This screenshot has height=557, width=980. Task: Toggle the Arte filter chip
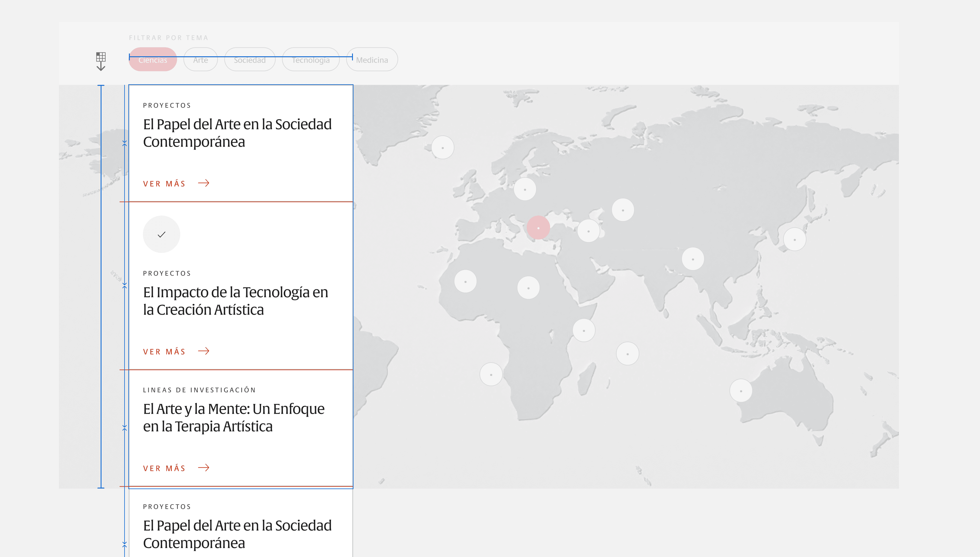[200, 60]
